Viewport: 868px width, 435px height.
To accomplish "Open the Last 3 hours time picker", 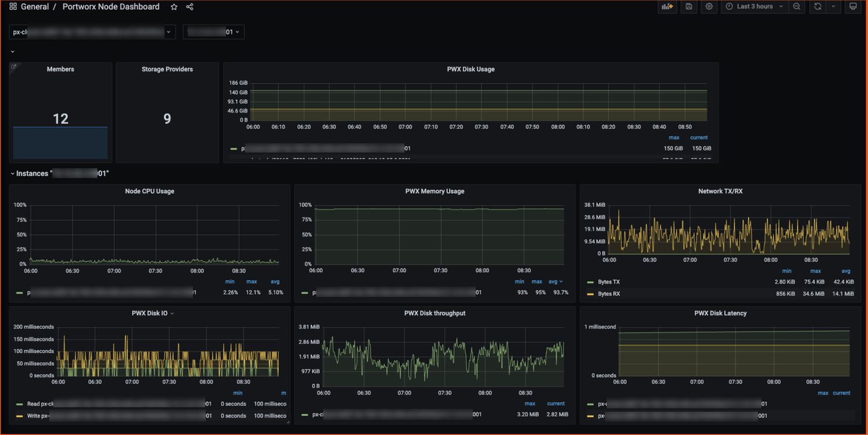I will (755, 6).
